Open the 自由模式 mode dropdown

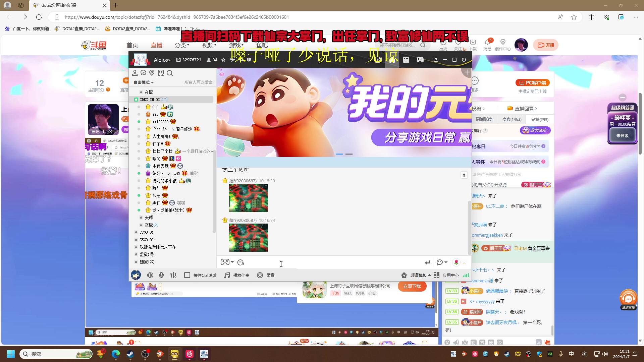(x=143, y=82)
